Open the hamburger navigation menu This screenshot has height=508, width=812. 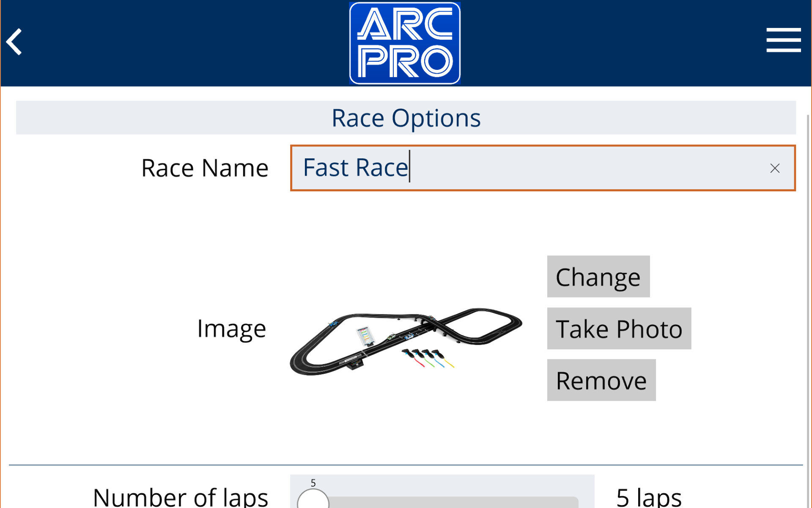click(784, 41)
